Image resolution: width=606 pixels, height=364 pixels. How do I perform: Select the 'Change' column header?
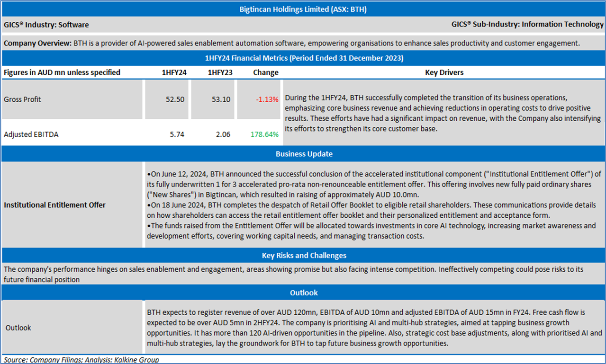click(x=266, y=72)
